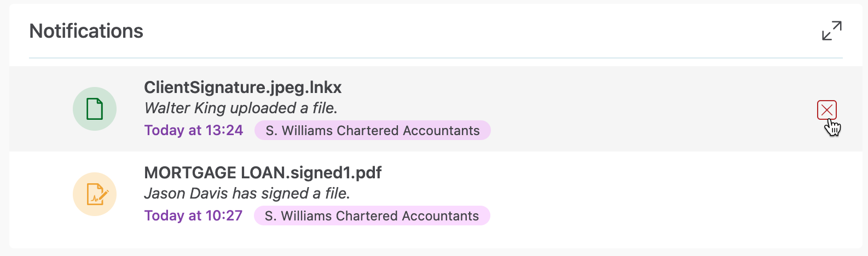Click the "Today at 10:27" timestamp

[x=193, y=216]
